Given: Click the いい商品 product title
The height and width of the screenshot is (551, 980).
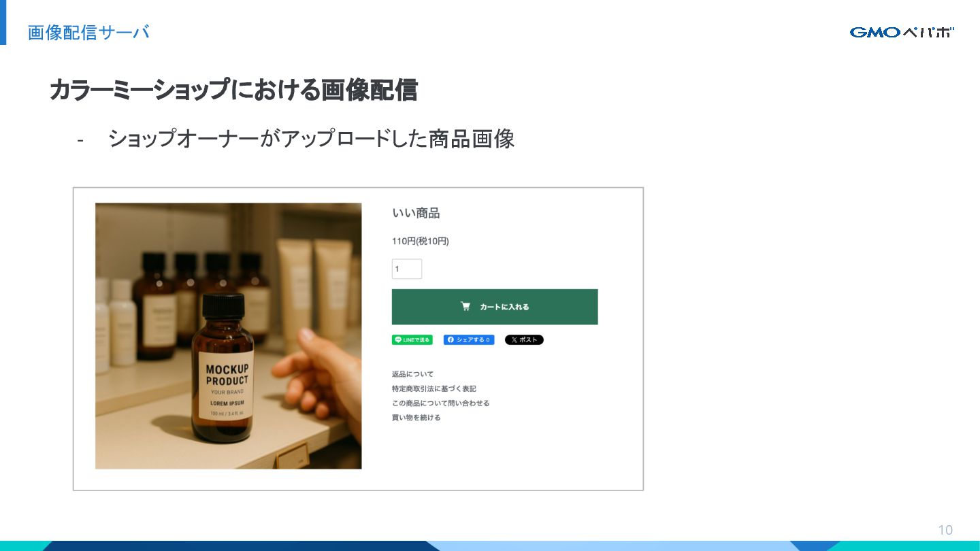Looking at the screenshot, I should click(x=416, y=213).
